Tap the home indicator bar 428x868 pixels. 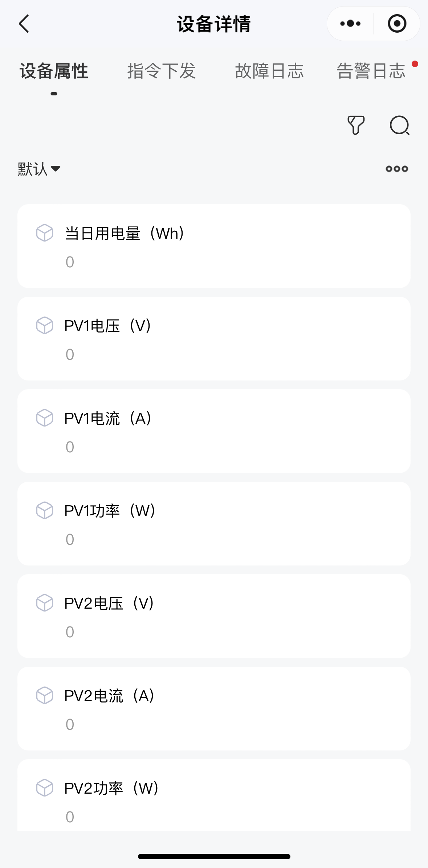point(214,856)
